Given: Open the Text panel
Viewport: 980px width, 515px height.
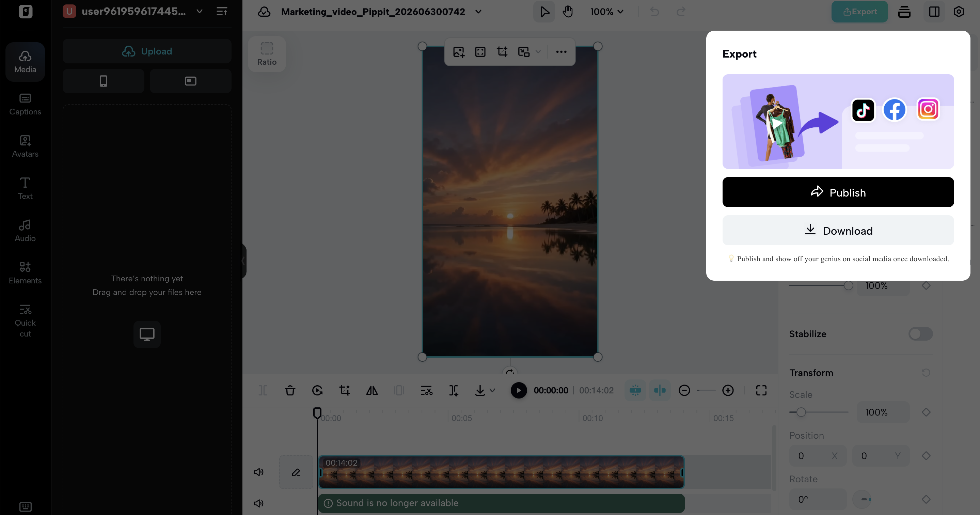Looking at the screenshot, I should pos(25,188).
